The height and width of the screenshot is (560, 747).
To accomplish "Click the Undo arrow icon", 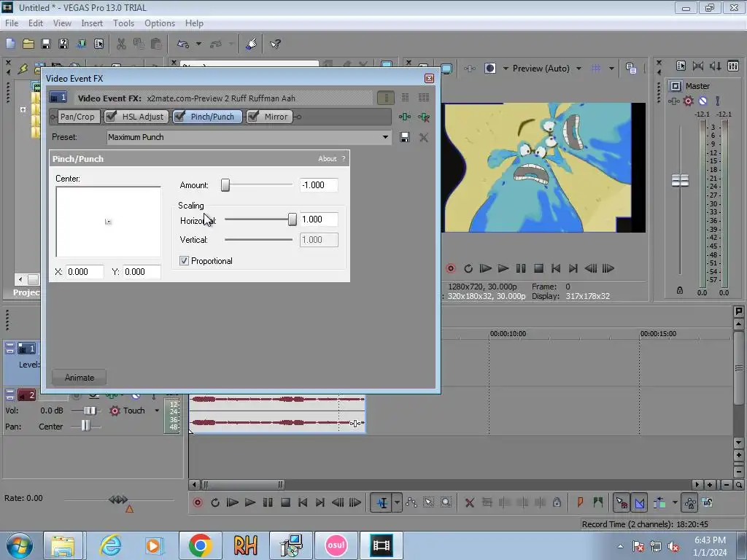I will (183, 44).
